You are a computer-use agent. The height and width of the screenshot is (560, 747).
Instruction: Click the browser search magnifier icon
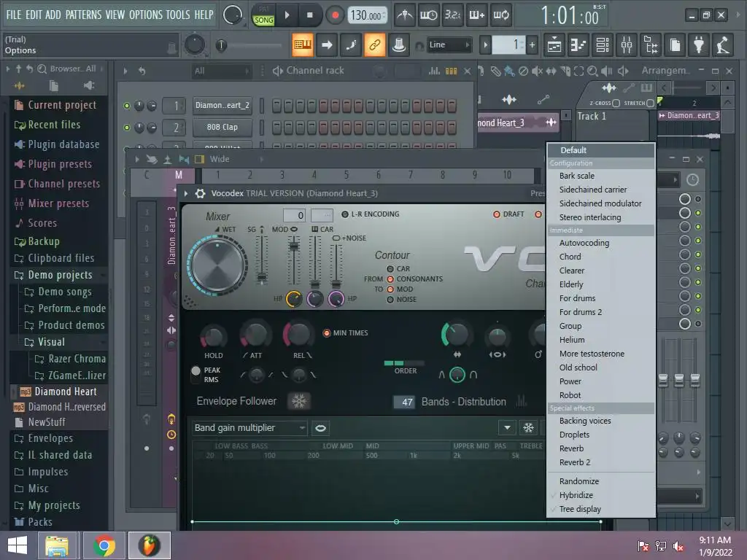point(42,69)
